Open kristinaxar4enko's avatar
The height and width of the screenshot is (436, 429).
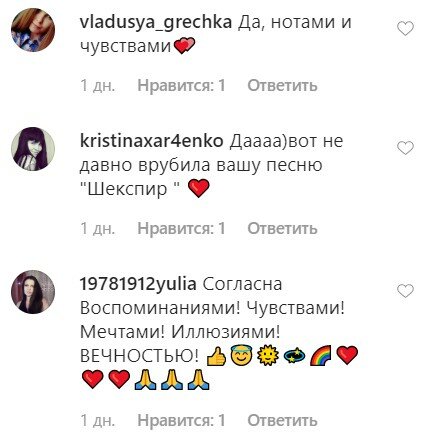tap(33, 149)
